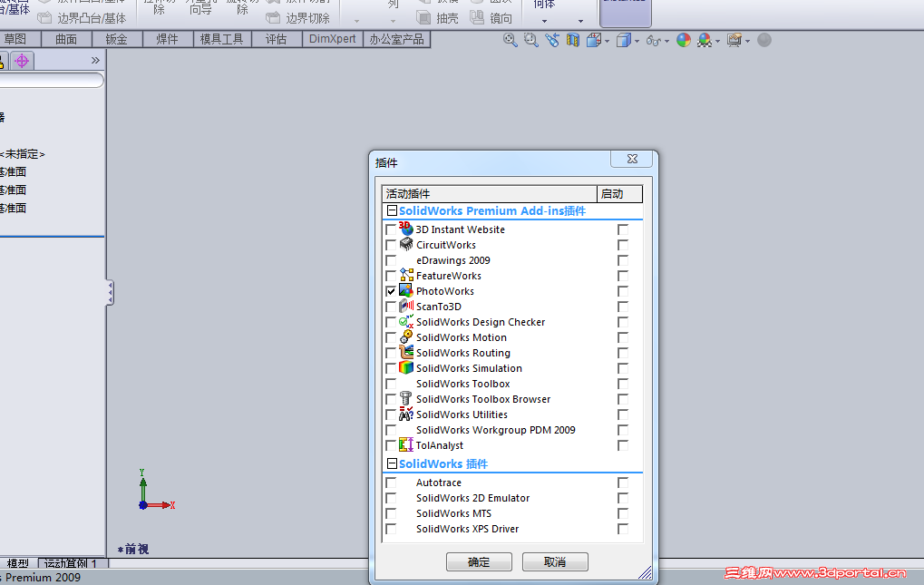Click the Hide/Show Items glasses icon

coord(654,41)
